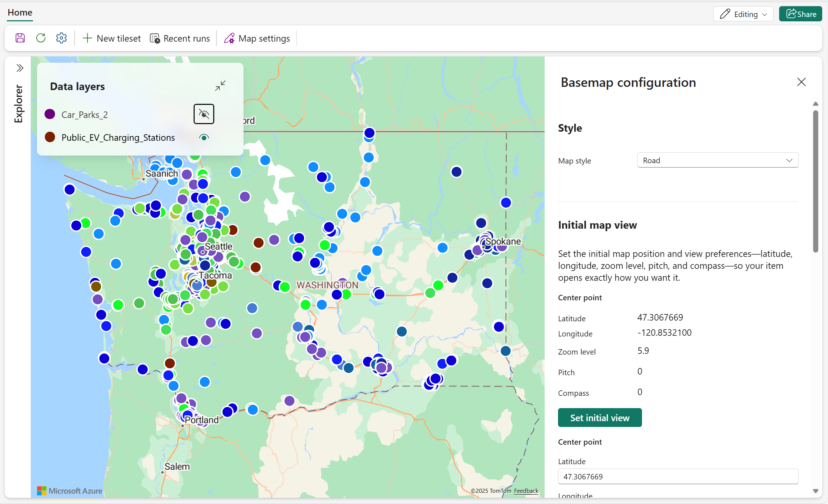Open the TomTom Feedback link

pos(526,491)
